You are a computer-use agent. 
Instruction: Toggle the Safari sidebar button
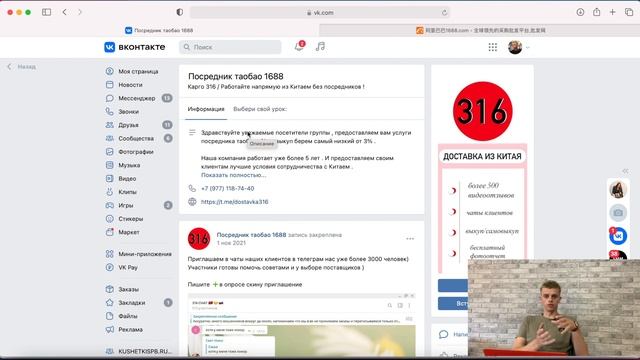pos(47,12)
